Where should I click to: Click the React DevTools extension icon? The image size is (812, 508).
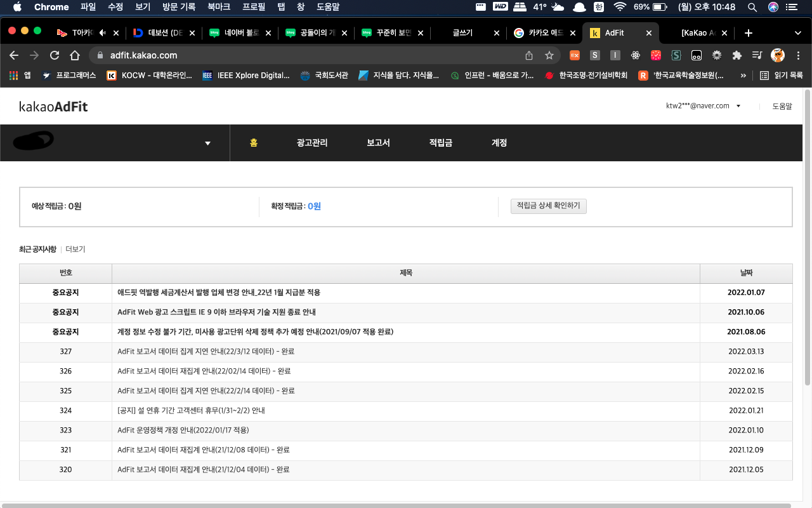click(x=635, y=55)
